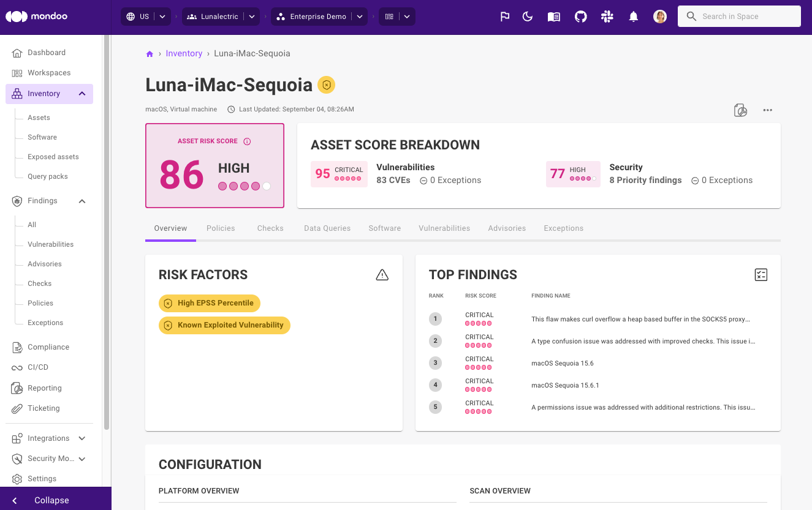The height and width of the screenshot is (510, 812).
Task: Click the Findings bug icon
Action: click(x=17, y=201)
